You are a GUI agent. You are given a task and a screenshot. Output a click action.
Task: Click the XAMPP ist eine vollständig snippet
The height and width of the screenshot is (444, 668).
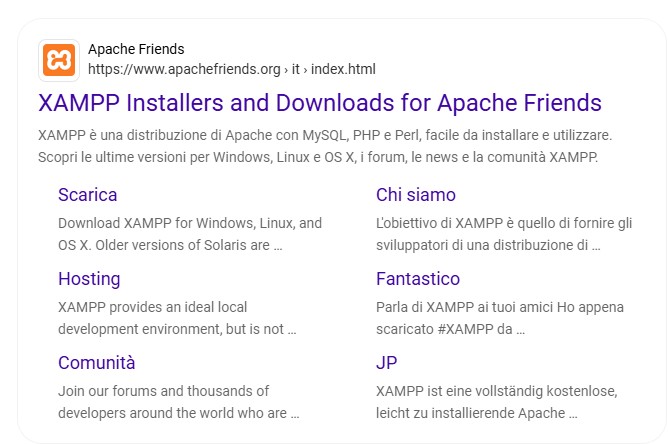[x=496, y=402]
